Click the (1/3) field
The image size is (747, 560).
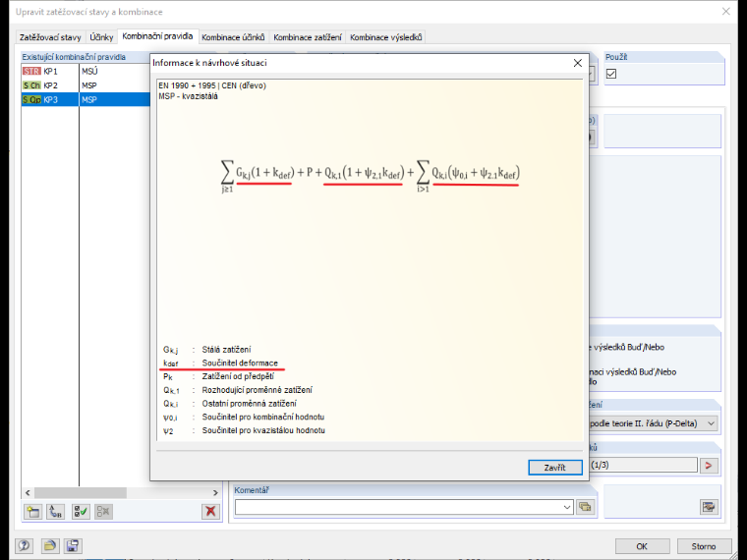click(644, 465)
